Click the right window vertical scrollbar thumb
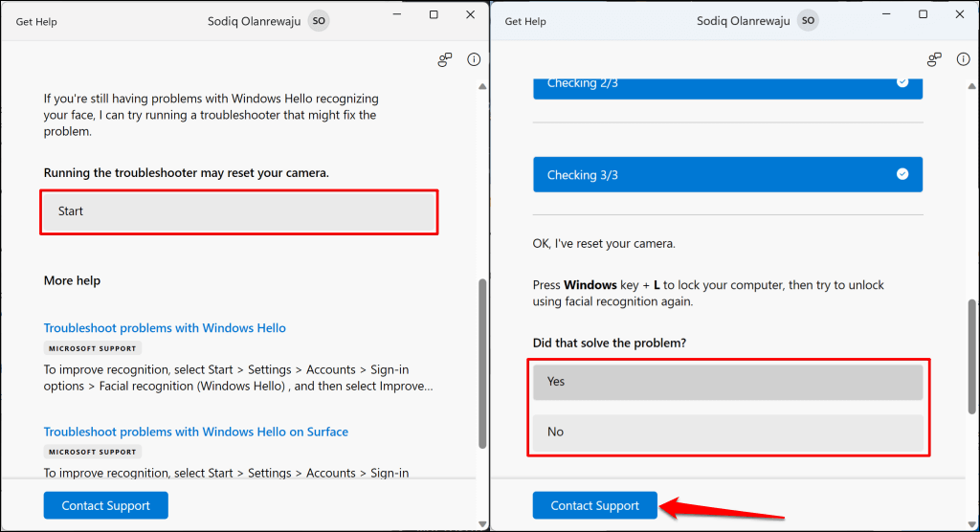 click(971, 356)
